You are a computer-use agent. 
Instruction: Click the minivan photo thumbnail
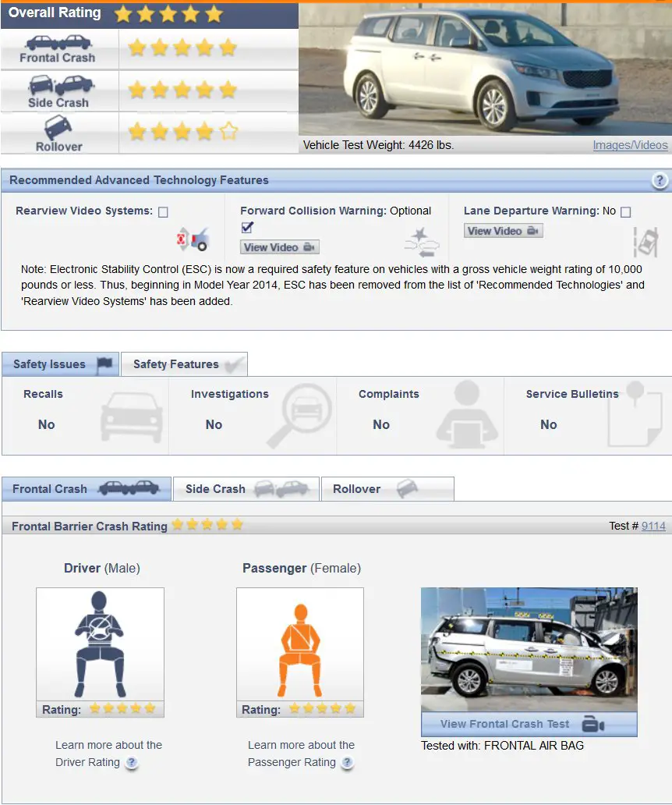[485, 69]
